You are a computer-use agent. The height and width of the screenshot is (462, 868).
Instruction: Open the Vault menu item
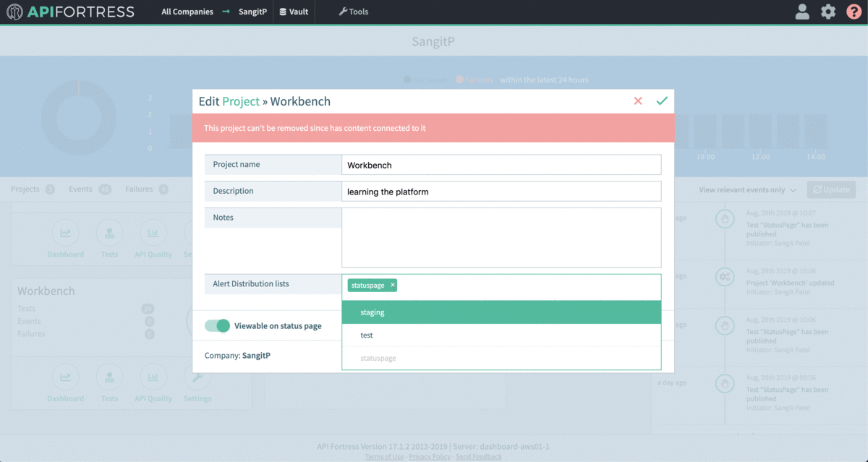click(x=294, y=12)
